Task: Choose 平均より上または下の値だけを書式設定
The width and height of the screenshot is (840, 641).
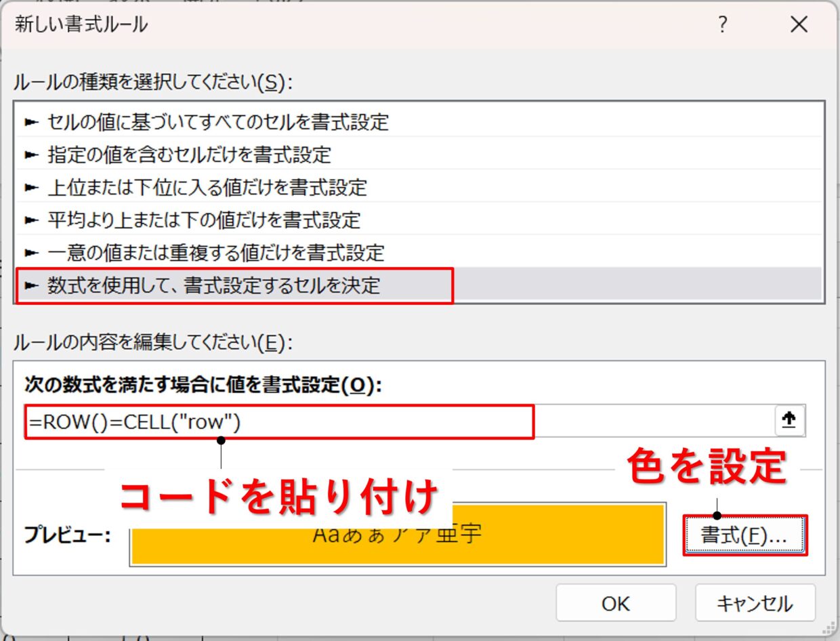Action: (419, 220)
